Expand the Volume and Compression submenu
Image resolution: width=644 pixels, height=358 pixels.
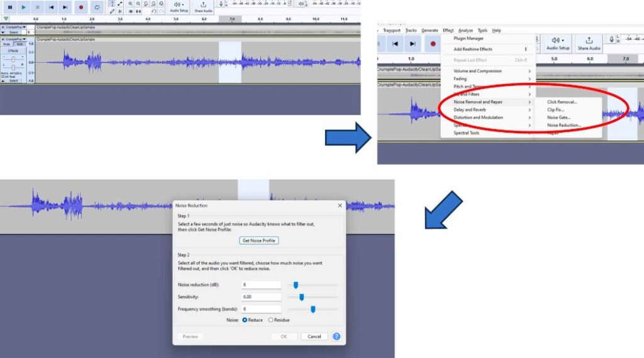(478, 71)
